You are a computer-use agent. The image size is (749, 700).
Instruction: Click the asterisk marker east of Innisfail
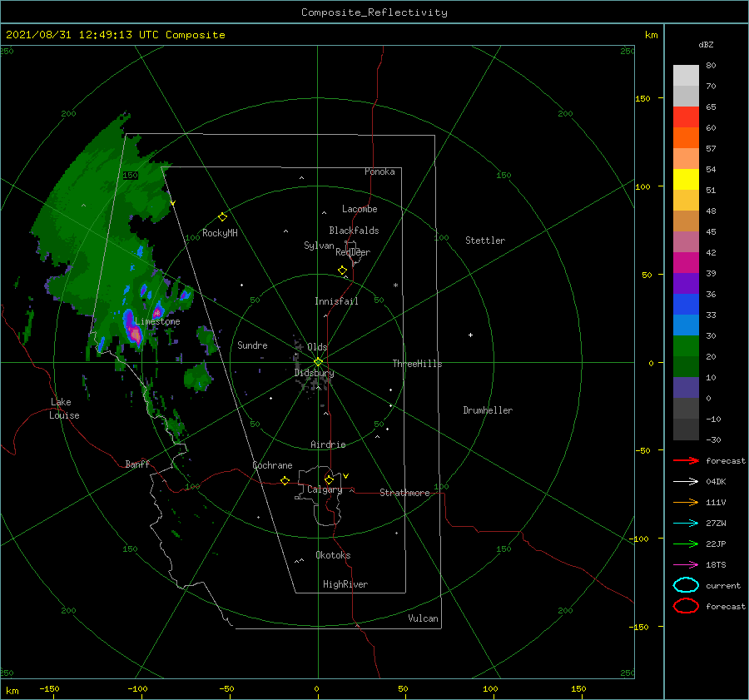point(395,285)
